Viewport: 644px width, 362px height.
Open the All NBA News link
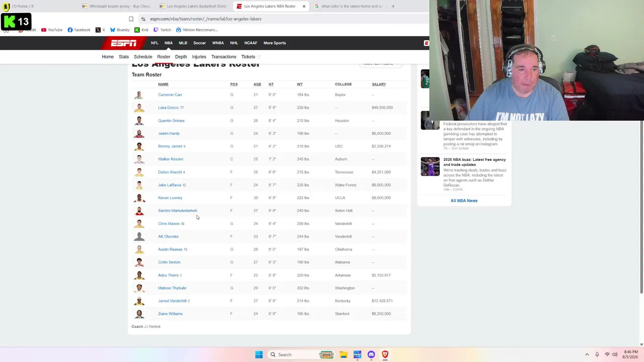click(x=464, y=201)
